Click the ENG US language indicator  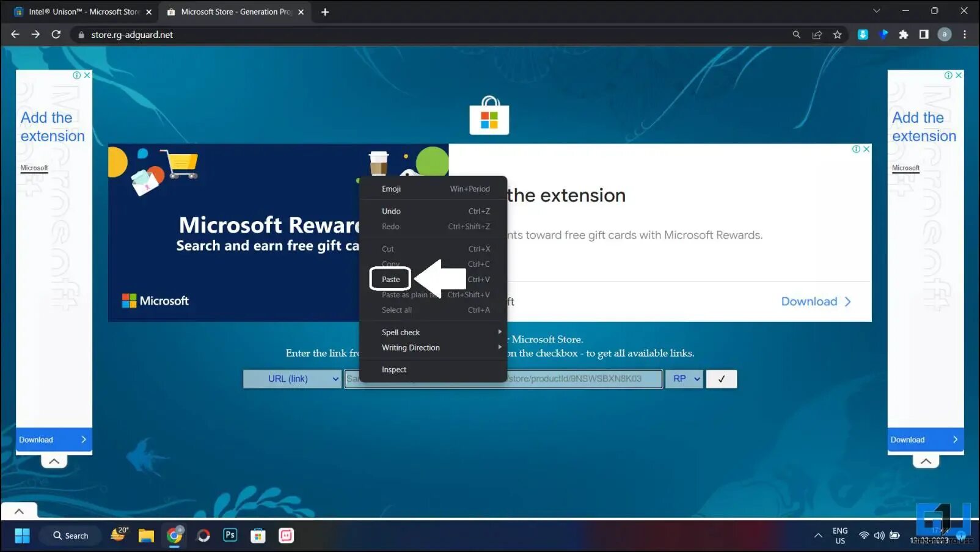tap(840, 536)
